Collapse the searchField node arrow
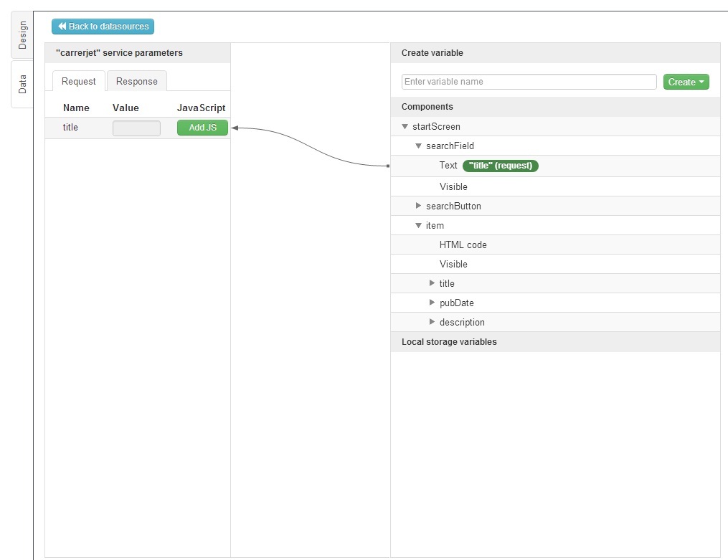The width and height of the screenshot is (728, 560). click(419, 146)
